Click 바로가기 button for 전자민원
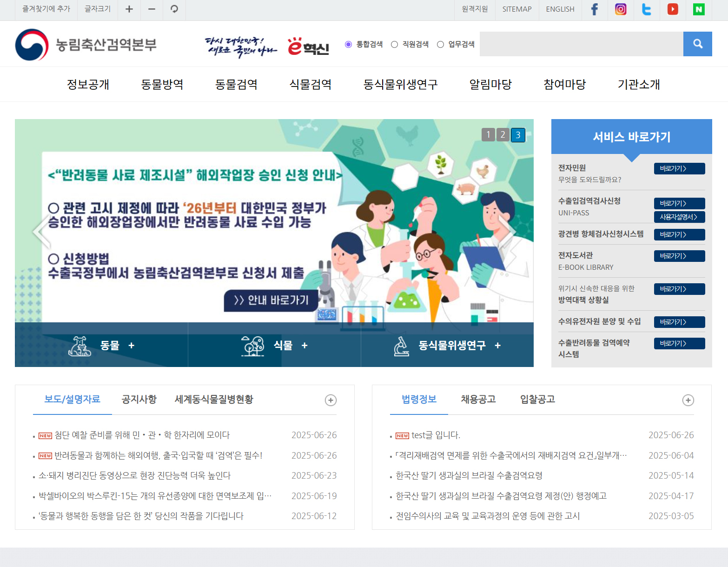 [679, 168]
